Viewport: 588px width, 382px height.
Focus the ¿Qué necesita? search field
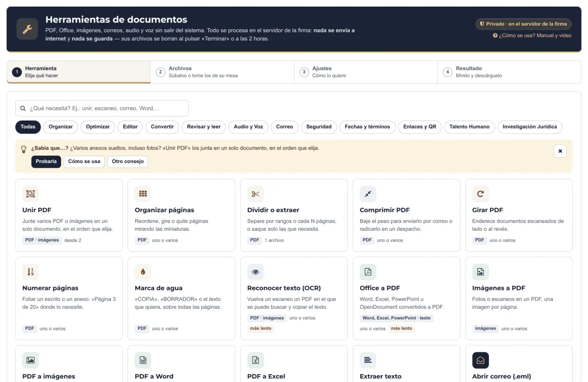pos(102,108)
